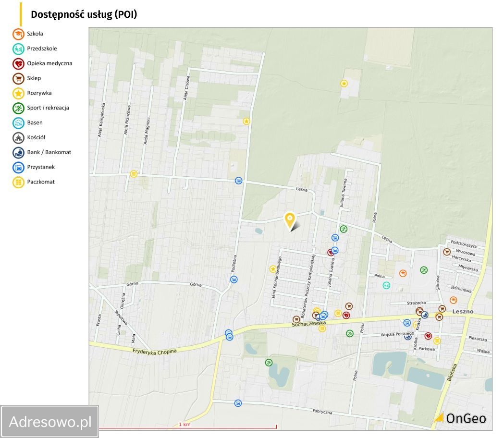Open the Adresowo.pl watermark link
This screenshot has width=504, height=438.
point(50,422)
